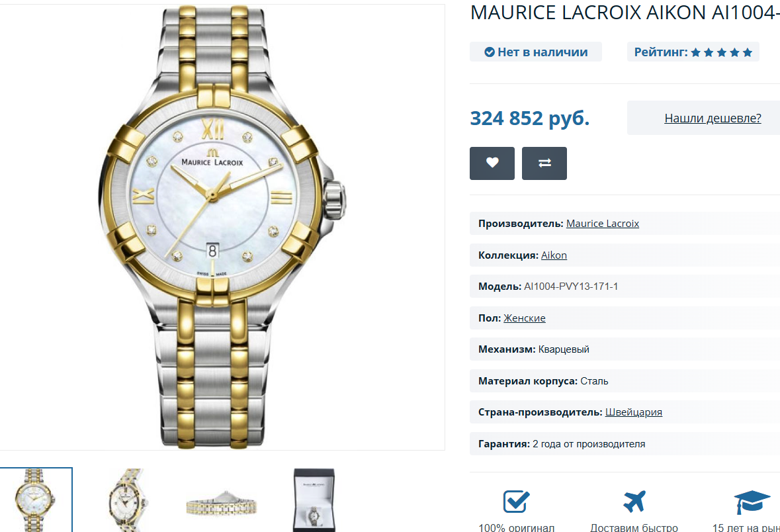This screenshot has width=780, height=532.
Task: Add watch to favorites with heart icon
Action: pyautogui.click(x=492, y=163)
